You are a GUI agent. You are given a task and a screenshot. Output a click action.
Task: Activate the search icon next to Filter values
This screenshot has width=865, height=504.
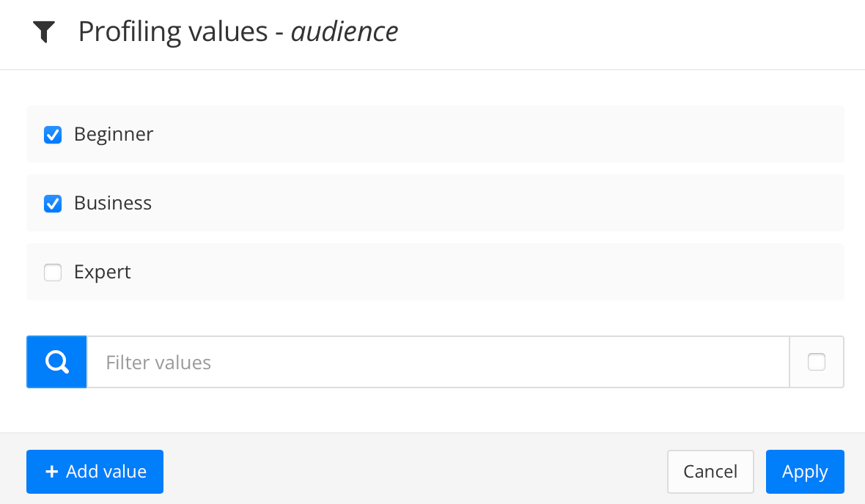56,361
